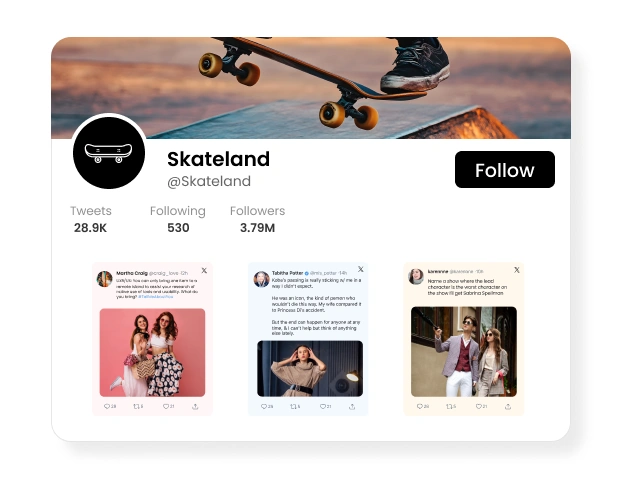Open the Following 530 list
The height and width of the screenshot is (479, 621).
tap(178, 219)
